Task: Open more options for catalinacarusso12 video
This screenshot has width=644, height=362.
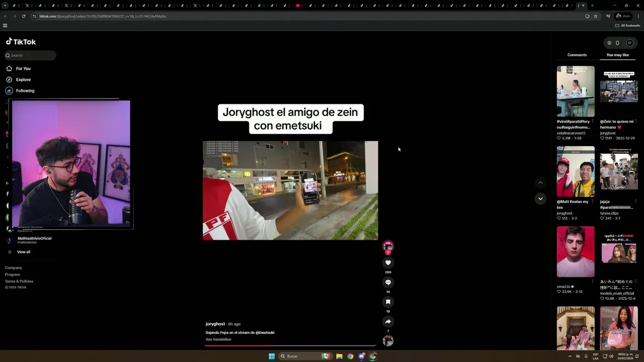Action: pos(593,121)
